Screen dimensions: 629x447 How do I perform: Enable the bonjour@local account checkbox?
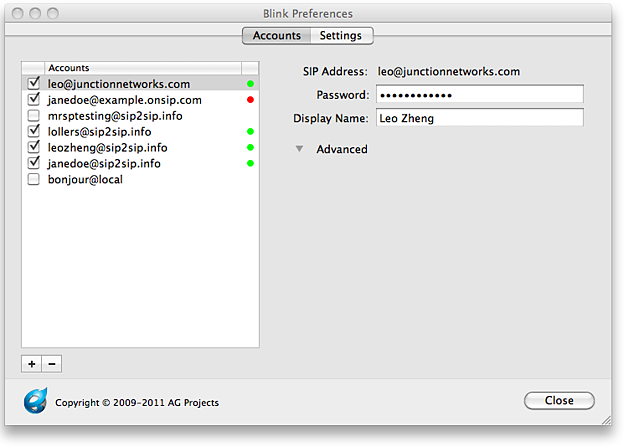(x=34, y=179)
